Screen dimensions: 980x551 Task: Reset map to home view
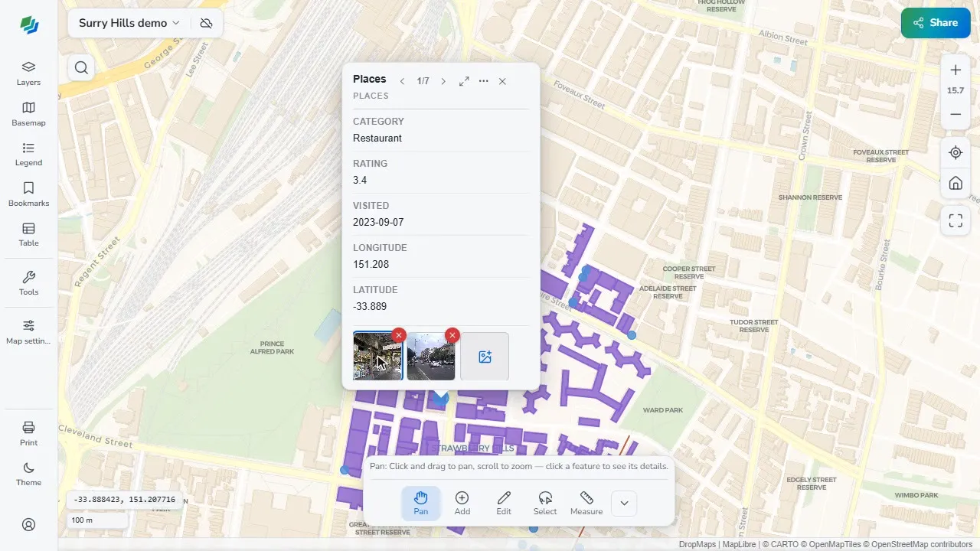(955, 184)
